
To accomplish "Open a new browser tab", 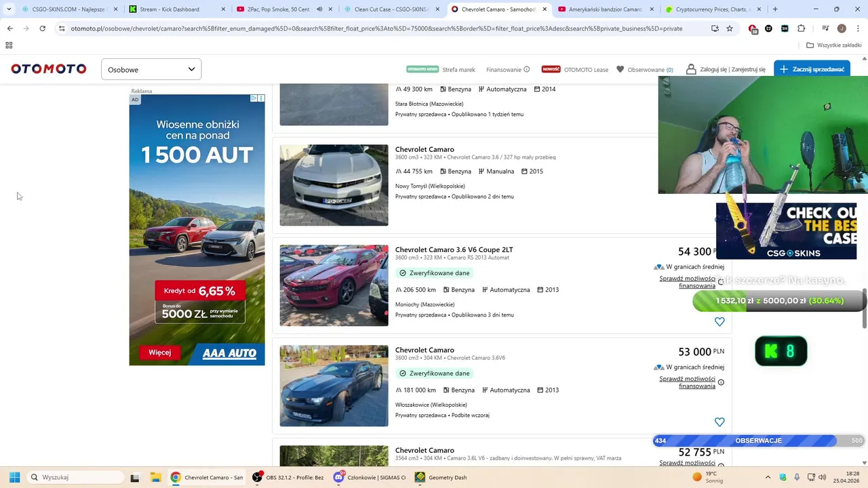I will pos(775,9).
